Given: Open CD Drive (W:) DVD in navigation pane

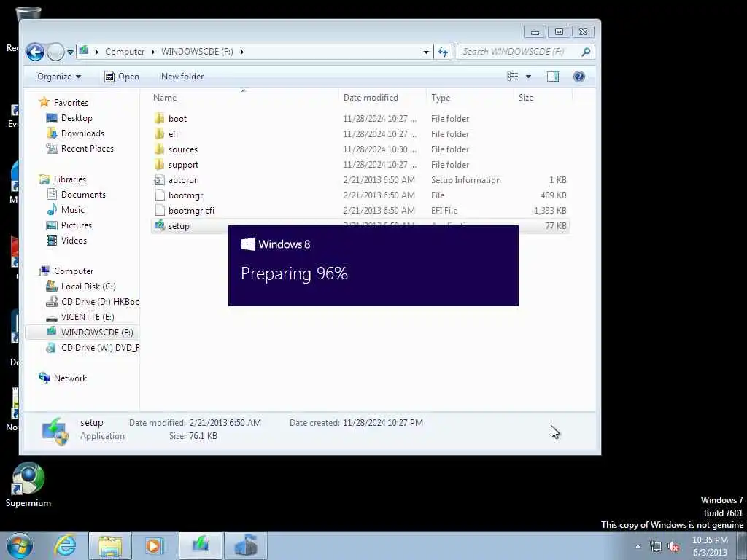Looking at the screenshot, I should (100, 348).
